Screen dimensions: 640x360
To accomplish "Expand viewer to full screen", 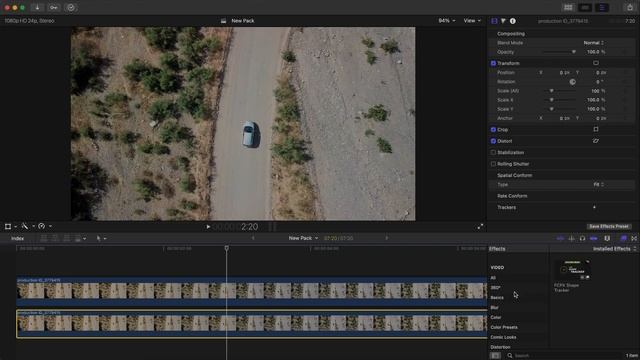I will (480, 227).
